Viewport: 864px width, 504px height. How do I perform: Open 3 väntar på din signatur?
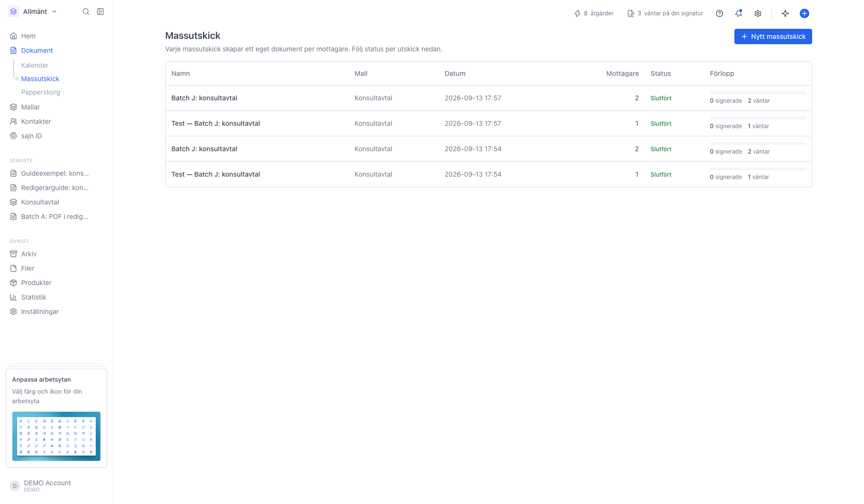pyautogui.click(x=665, y=13)
